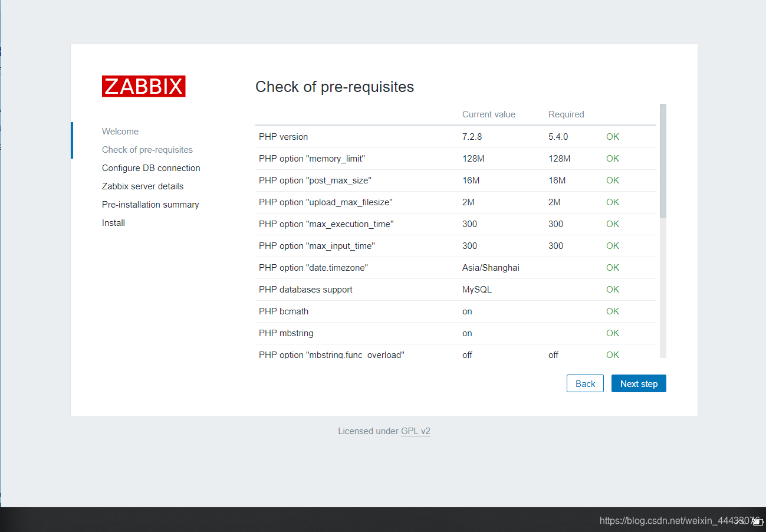The height and width of the screenshot is (532, 766).
Task: Click PHP option "date.timezone" label
Action: click(x=313, y=268)
